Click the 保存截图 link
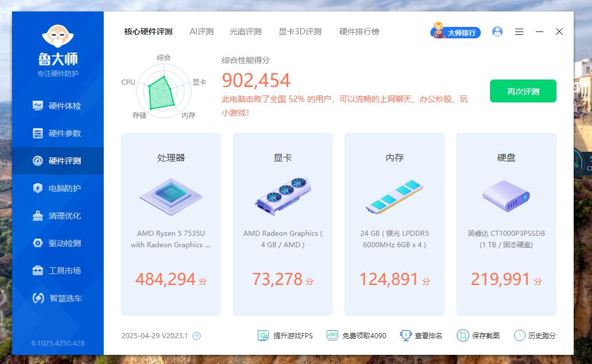592x364 pixels. coord(486,336)
